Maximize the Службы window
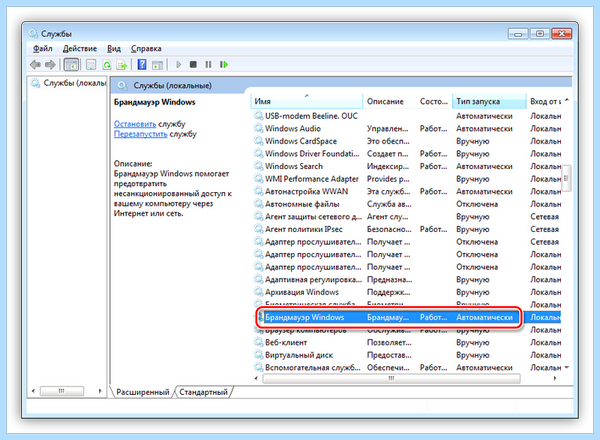 [540, 34]
